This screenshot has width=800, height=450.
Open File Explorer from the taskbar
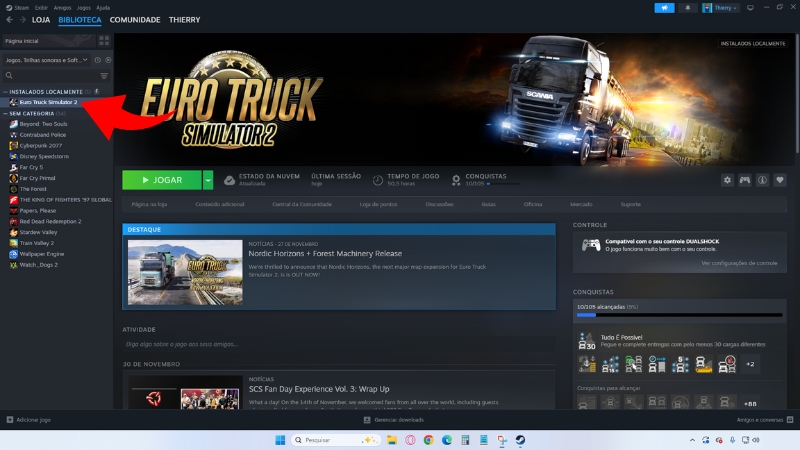pos(391,440)
